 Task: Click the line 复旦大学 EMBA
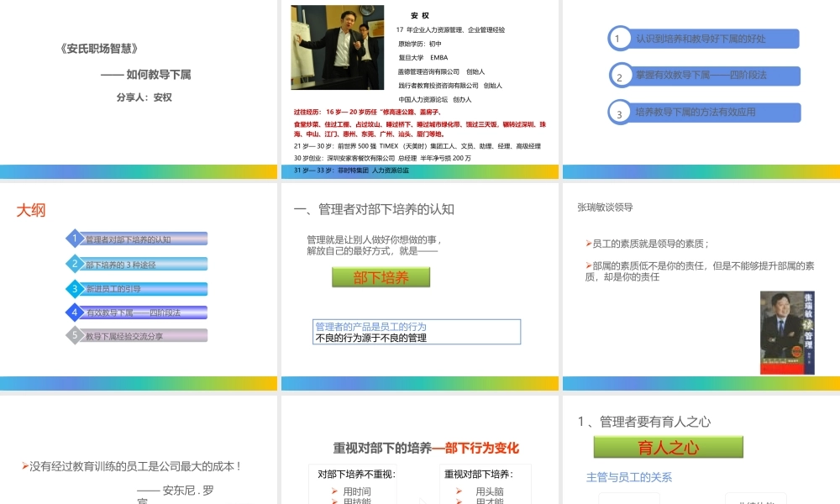[423, 58]
